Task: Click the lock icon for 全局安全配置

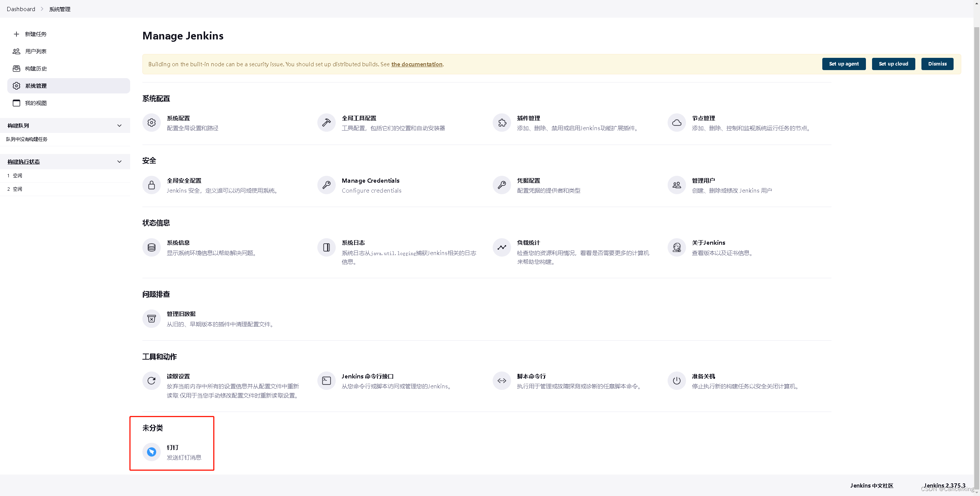Action: [x=152, y=185]
